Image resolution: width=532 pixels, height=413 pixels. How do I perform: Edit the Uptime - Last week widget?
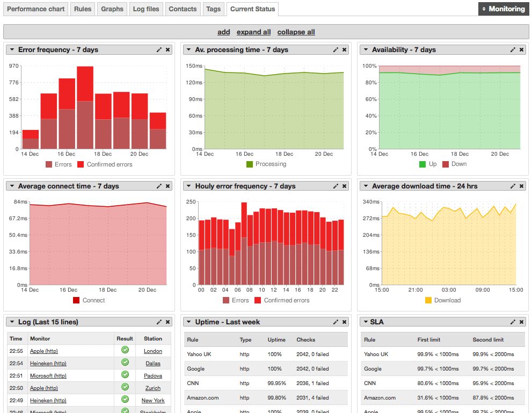pos(337,322)
